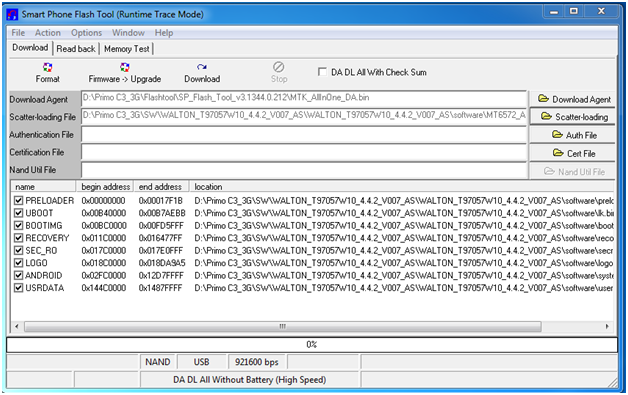The height and width of the screenshot is (395, 628).
Task: Click the Download Agent path field
Action: pos(304,99)
